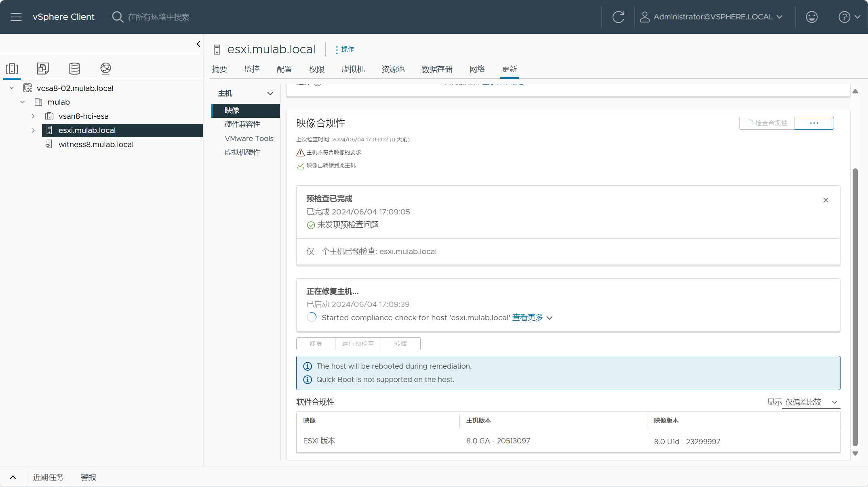868x487 pixels.
Task: Click the vsan8-hci-esa cluster icon
Action: click(x=49, y=116)
